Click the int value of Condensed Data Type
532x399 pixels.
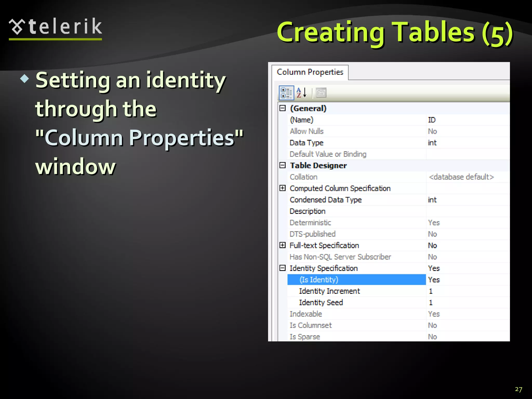click(432, 200)
